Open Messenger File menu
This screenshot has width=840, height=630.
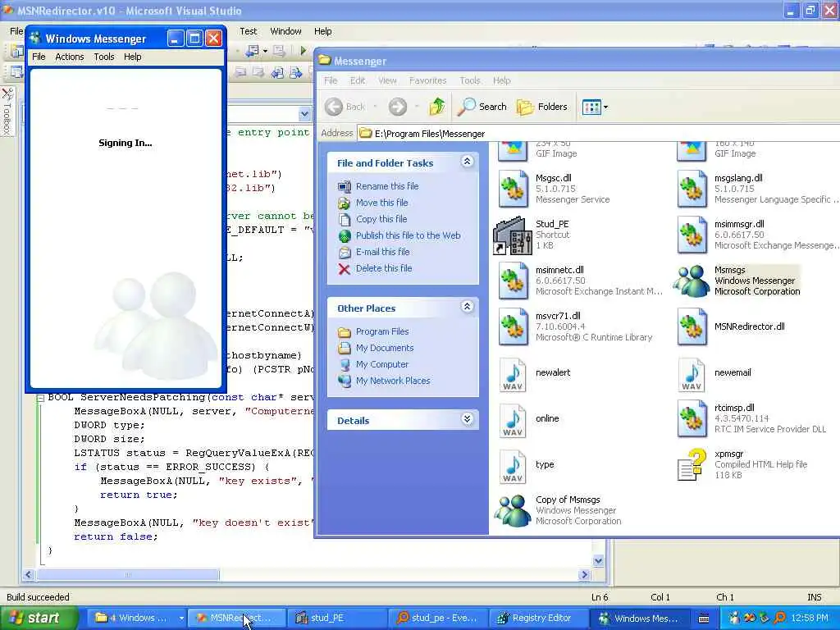(39, 57)
